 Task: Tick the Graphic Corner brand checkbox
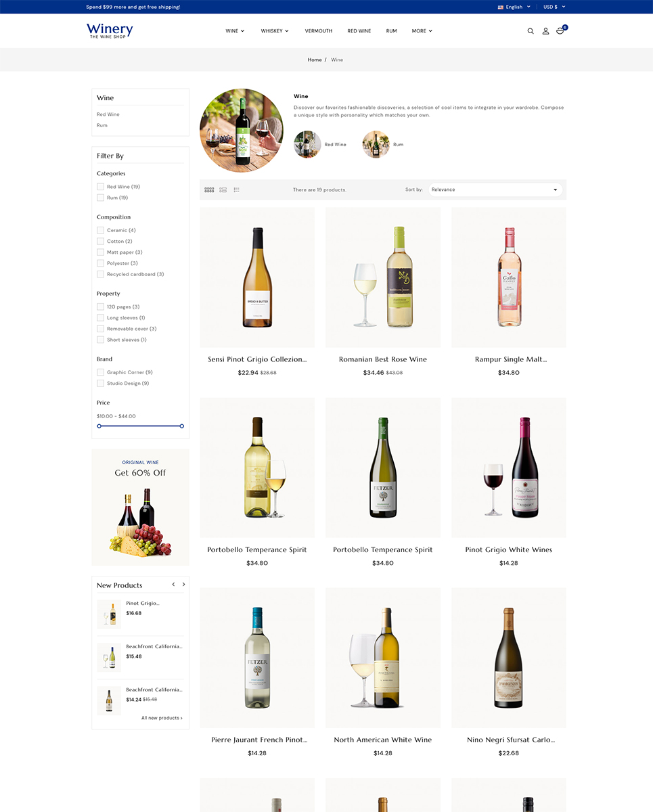coord(100,372)
